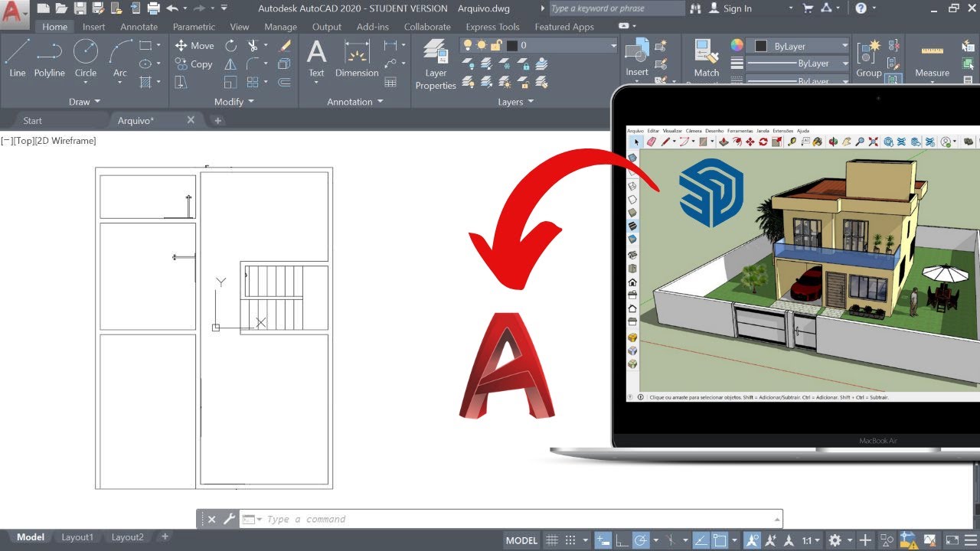
Task: Click the object color wheel swatch
Action: [737, 46]
